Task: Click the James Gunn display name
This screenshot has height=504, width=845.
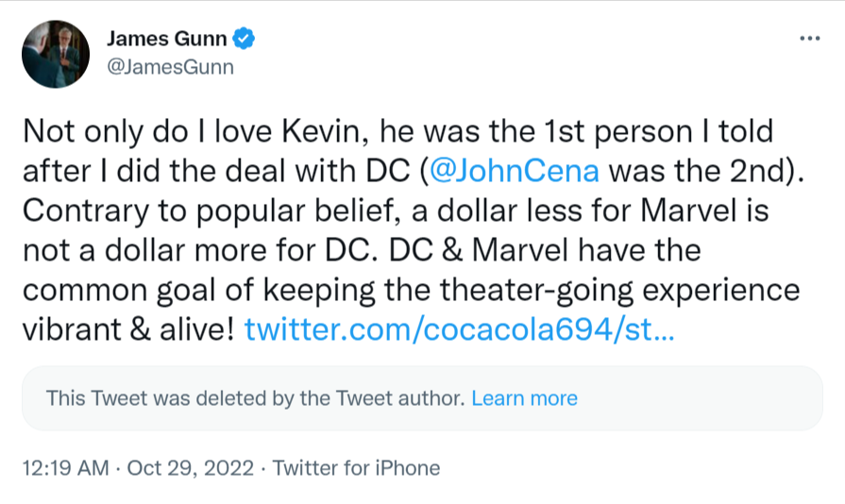Action: (167, 39)
